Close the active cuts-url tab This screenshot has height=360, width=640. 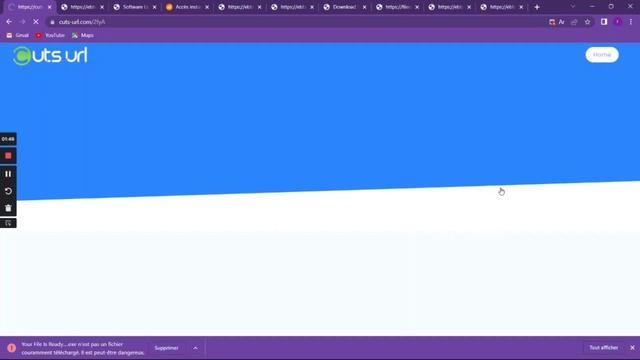click(x=49, y=7)
